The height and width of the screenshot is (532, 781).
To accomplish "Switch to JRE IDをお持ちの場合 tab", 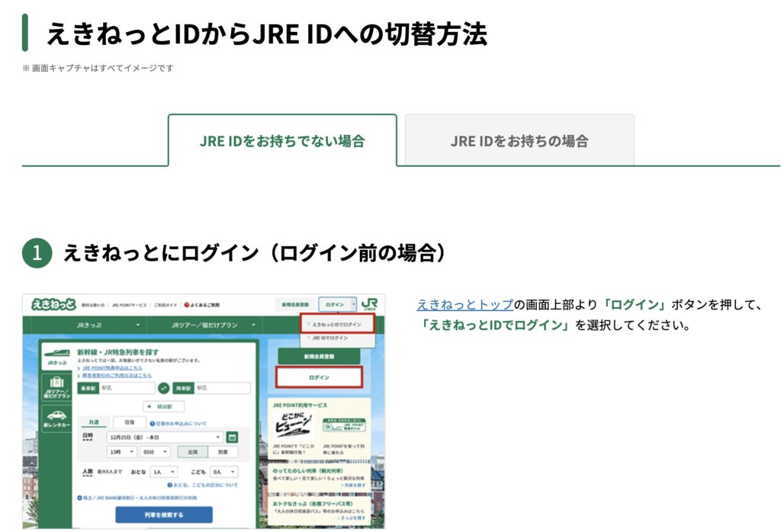I will [x=519, y=141].
